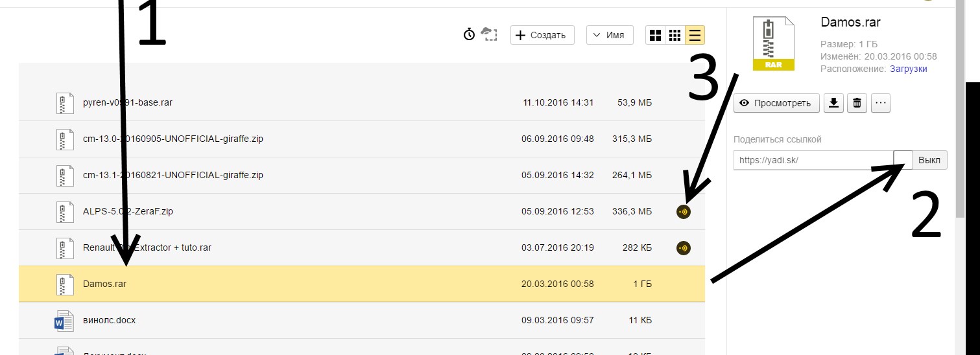Select the cm-13.0-20160905-UNOFFICIAL-giraffe.zip file
980x355 pixels.
(173, 139)
